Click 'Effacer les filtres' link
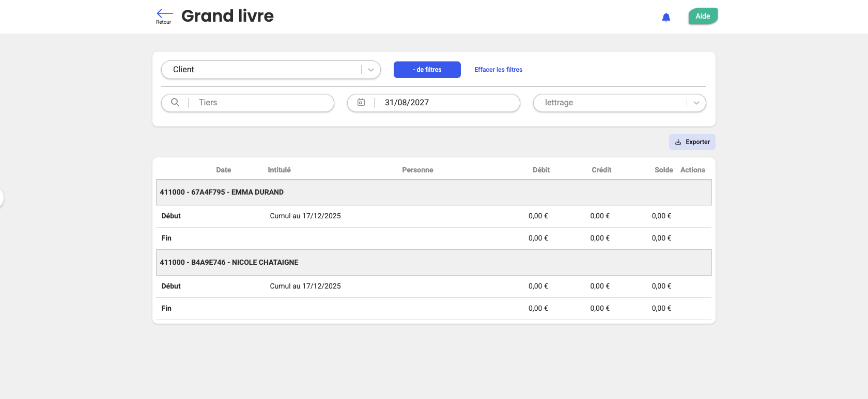The width and height of the screenshot is (868, 399). [x=498, y=70]
